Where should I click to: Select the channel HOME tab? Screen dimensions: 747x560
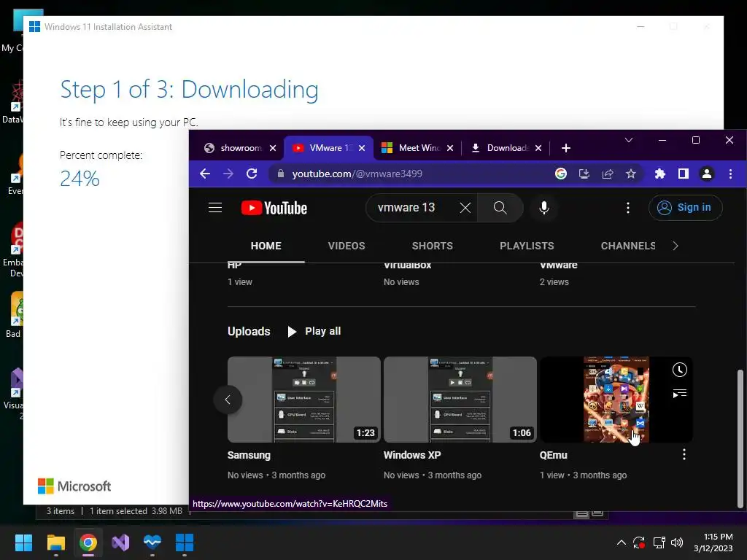click(x=266, y=246)
